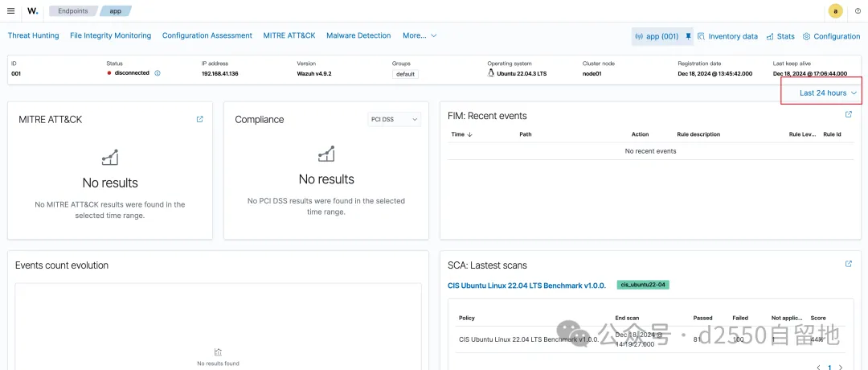Open FIM Recent events external link icon
Screen dimensions: 868x370
849,115
